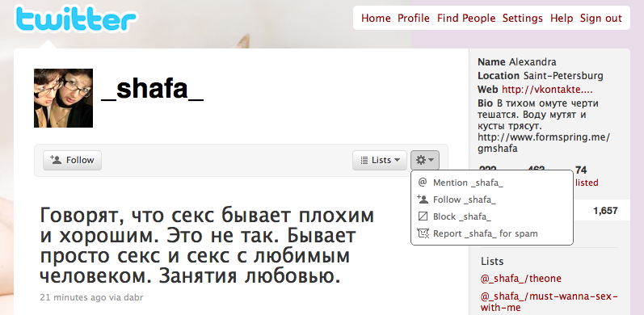Open the Profile nav link
The width and height of the screenshot is (644, 315).
414,18
